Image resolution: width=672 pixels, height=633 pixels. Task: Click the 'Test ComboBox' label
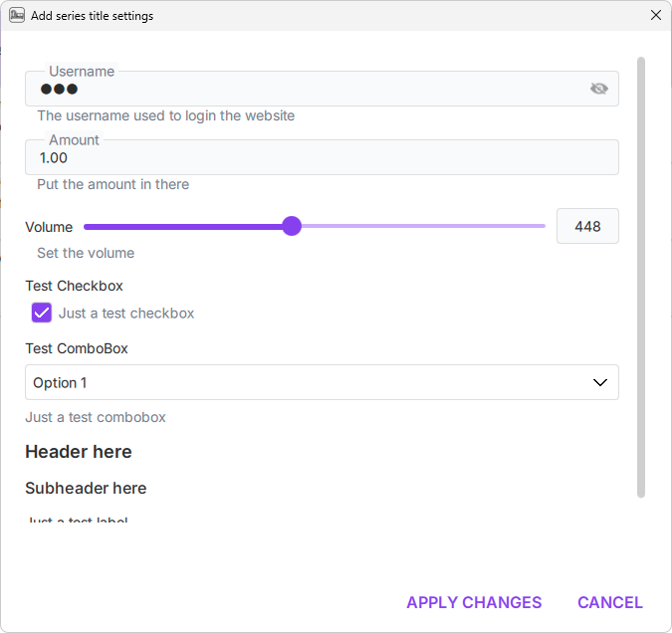[x=77, y=348]
